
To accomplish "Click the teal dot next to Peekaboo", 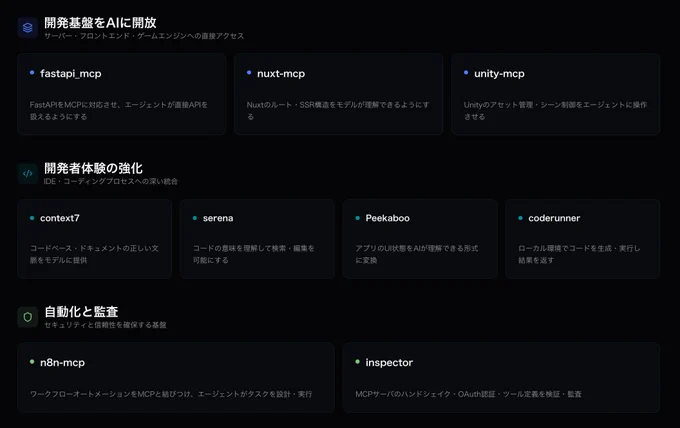I will pos(357,218).
